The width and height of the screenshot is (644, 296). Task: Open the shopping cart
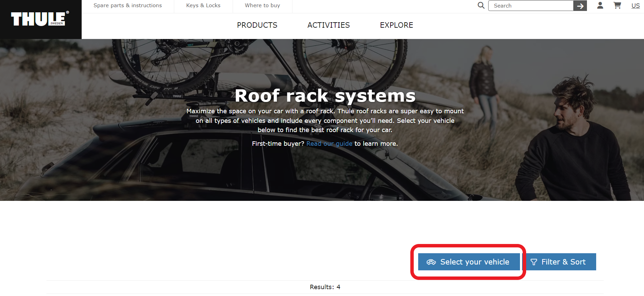pyautogui.click(x=617, y=5)
